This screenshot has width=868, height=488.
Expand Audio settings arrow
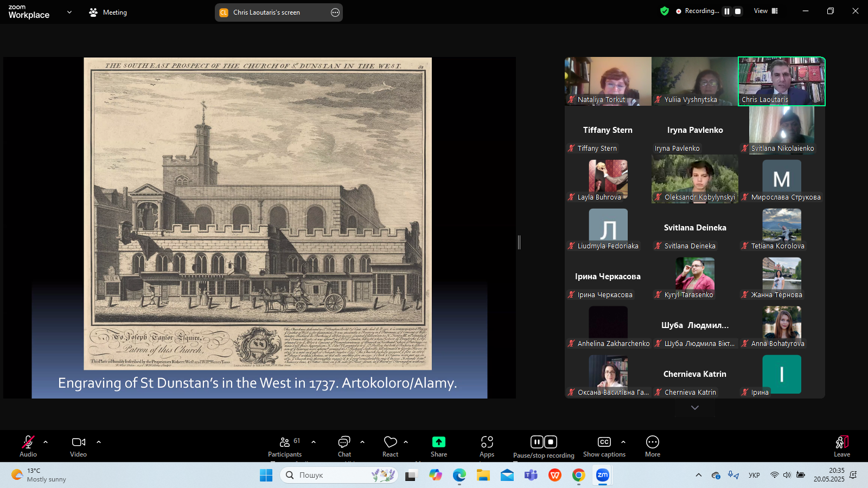(x=46, y=442)
